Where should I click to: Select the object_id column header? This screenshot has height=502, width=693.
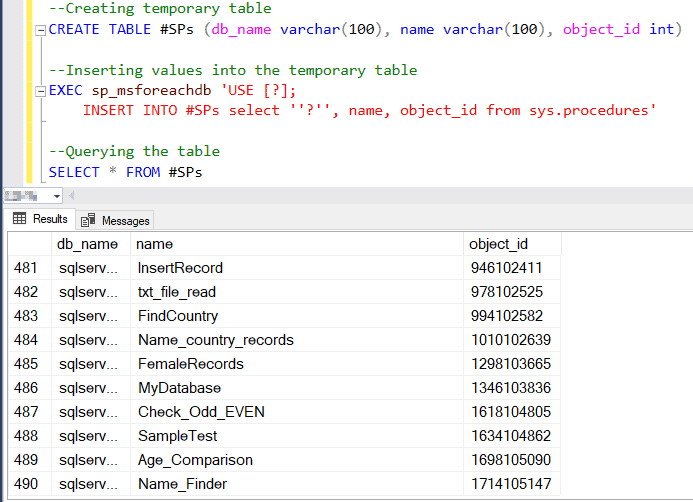(x=512, y=244)
